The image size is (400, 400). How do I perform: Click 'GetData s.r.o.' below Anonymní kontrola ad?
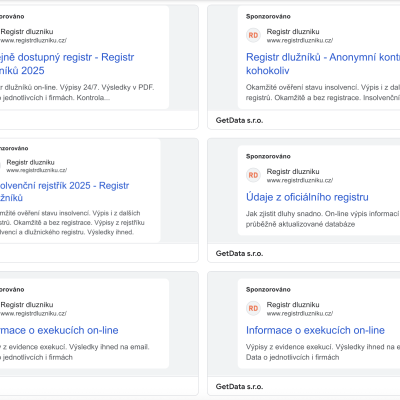point(239,120)
